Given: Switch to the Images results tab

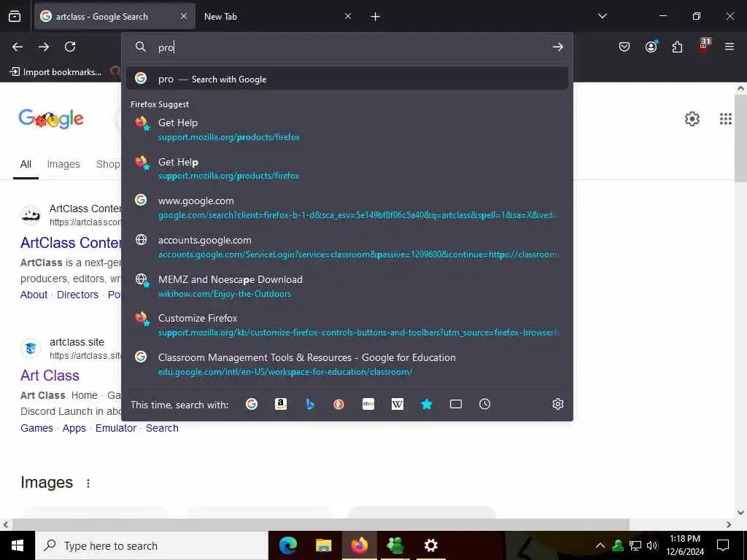Looking at the screenshot, I should (x=63, y=164).
